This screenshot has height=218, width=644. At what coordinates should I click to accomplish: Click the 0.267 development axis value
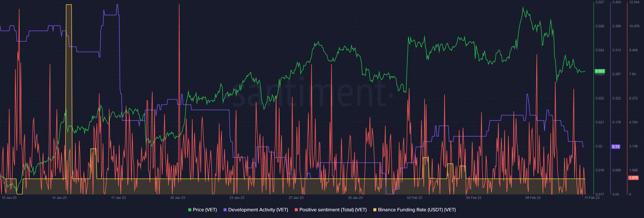(617, 74)
